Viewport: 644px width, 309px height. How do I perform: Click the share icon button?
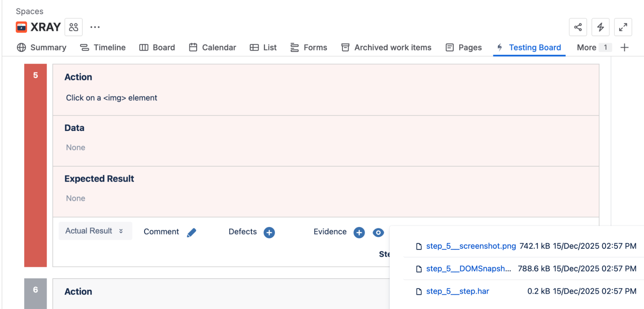pos(578,27)
